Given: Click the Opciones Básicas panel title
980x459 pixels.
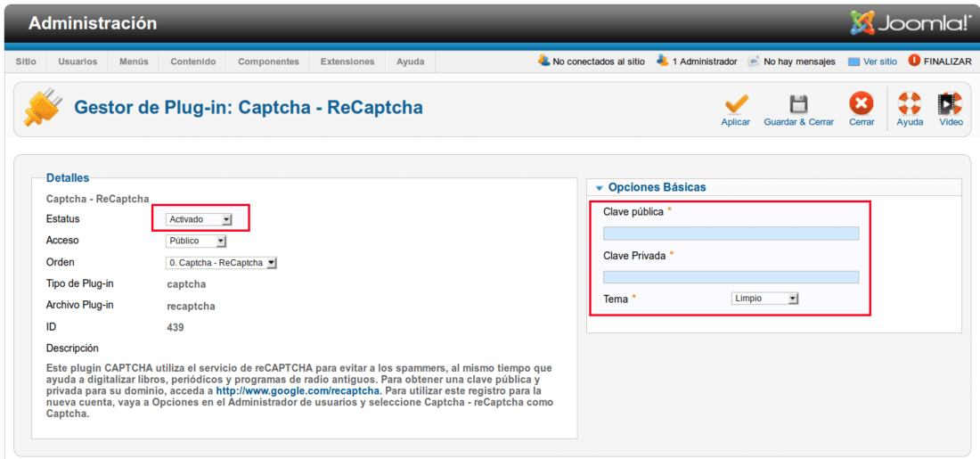Looking at the screenshot, I should 657,187.
